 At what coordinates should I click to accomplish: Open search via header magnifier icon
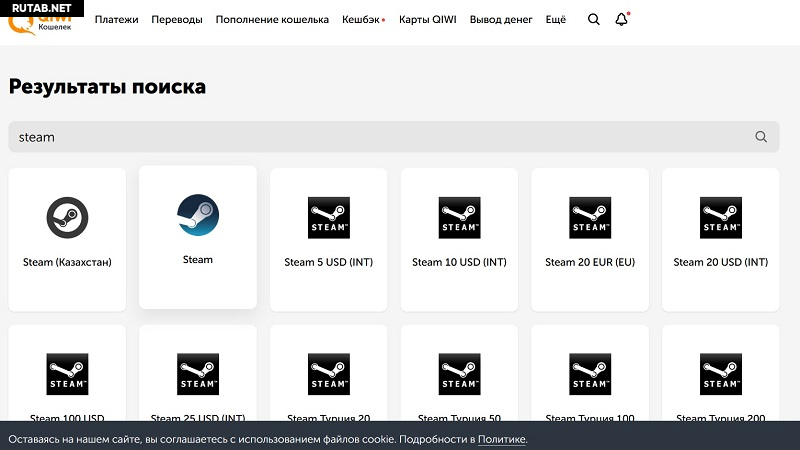[x=594, y=20]
